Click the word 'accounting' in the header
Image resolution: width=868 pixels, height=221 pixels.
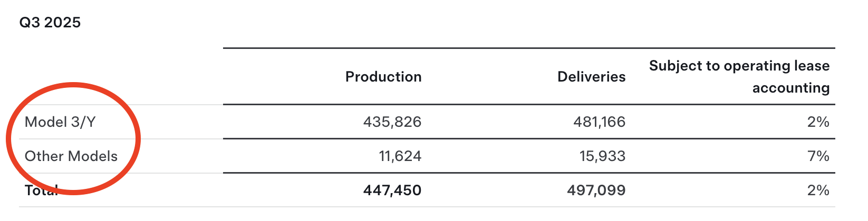click(790, 88)
